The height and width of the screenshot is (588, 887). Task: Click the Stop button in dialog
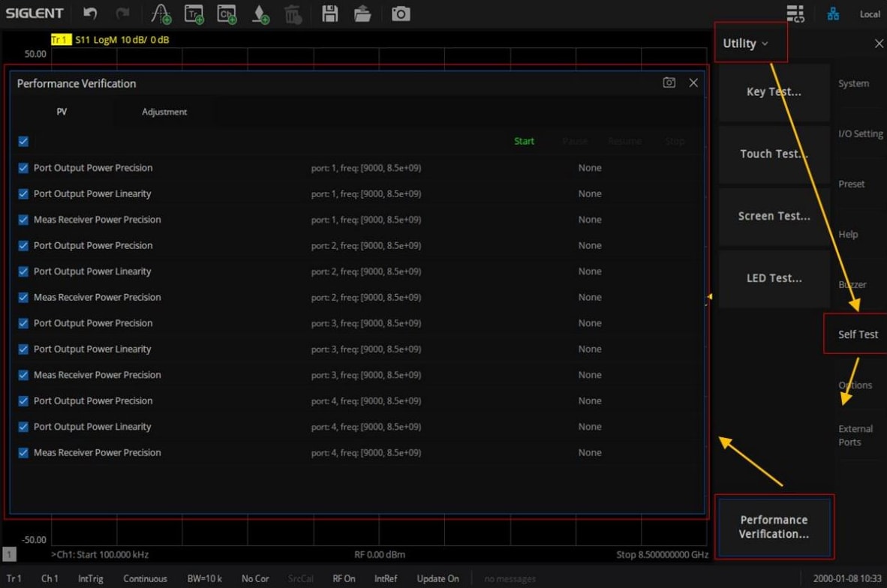point(675,141)
